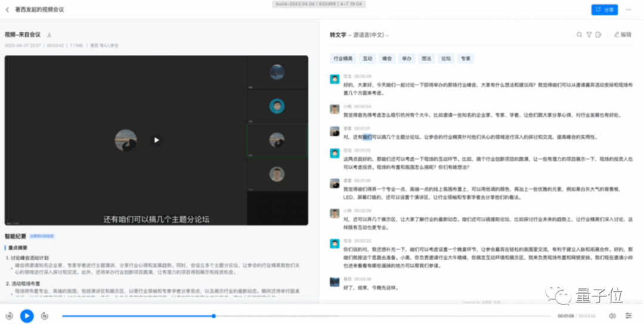This screenshot has width=644, height=324.
Task: Jump to transcript timestamp 00:00:54
Action: click(363, 107)
